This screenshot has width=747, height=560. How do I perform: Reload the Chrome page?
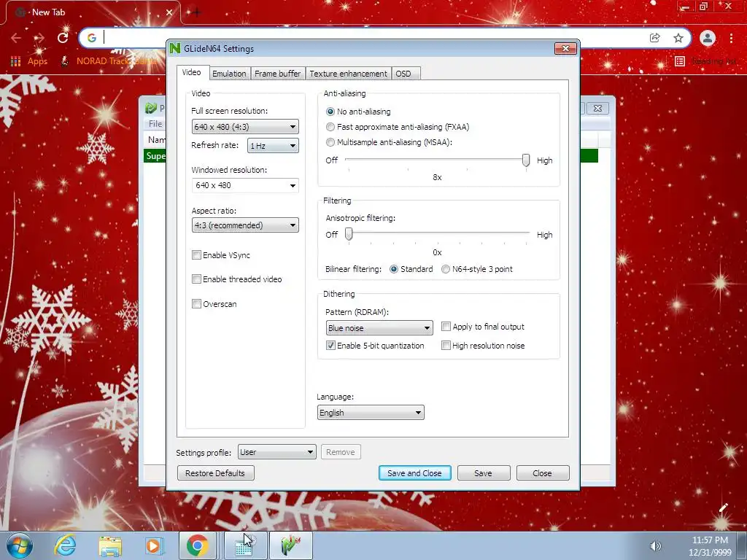click(63, 38)
